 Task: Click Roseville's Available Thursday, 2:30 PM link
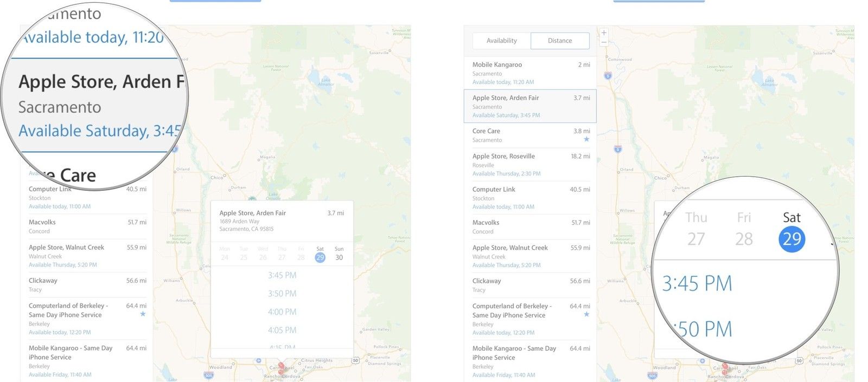506,174
